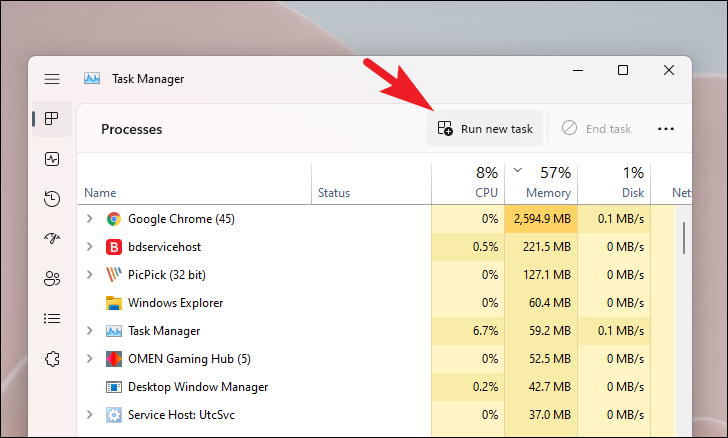Screen dimensions: 728x438
Task: Click the Task Manager title bar icon
Action: click(92, 78)
